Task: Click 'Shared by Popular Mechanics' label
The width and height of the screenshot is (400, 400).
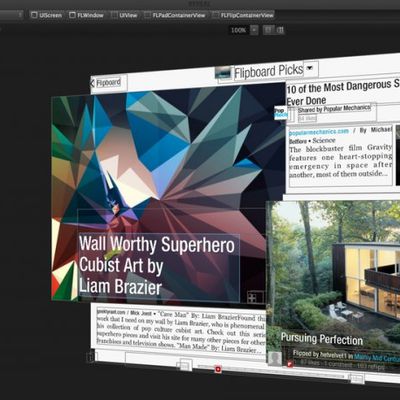Action: [x=334, y=109]
